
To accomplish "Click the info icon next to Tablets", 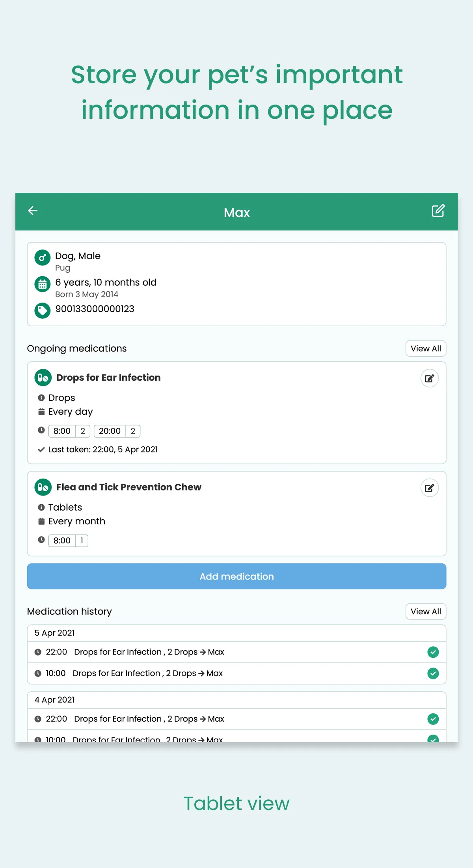I will pos(41,507).
